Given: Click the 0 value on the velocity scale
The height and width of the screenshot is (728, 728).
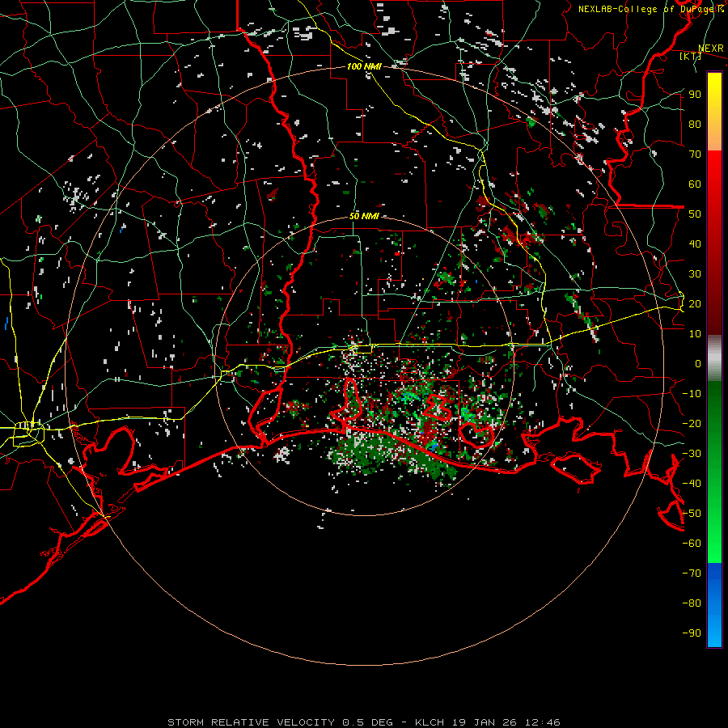Looking at the screenshot, I should point(698,364).
